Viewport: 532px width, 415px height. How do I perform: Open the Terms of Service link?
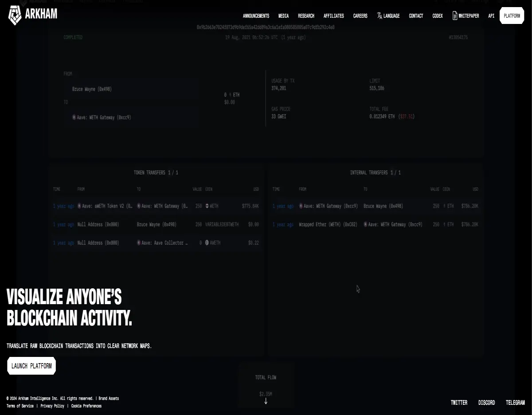tap(20, 406)
